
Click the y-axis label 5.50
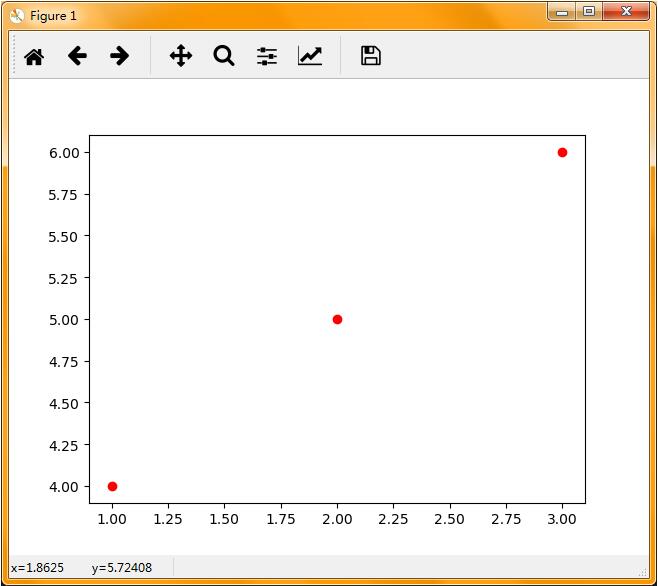[x=63, y=237]
